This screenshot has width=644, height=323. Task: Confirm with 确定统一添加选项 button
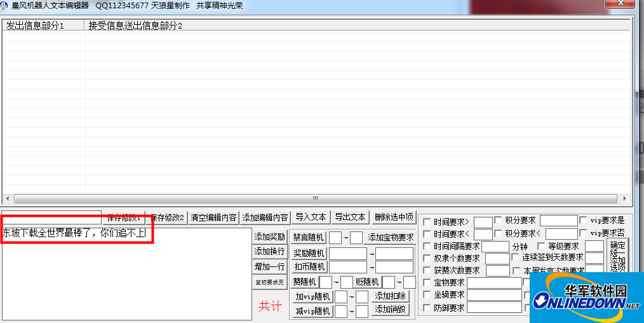click(x=617, y=256)
